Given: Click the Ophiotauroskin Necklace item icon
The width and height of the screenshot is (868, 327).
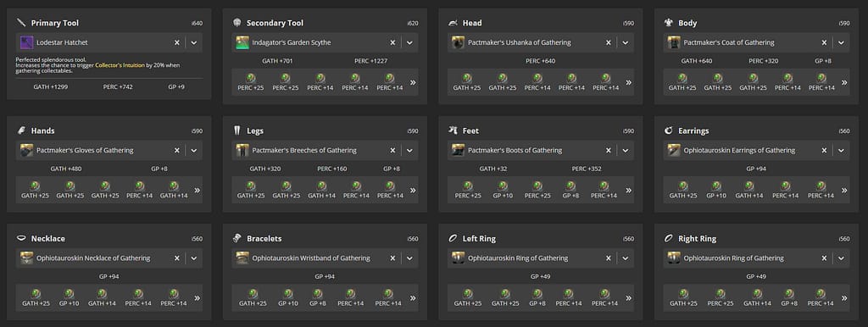Looking at the screenshot, I should 26,258.
